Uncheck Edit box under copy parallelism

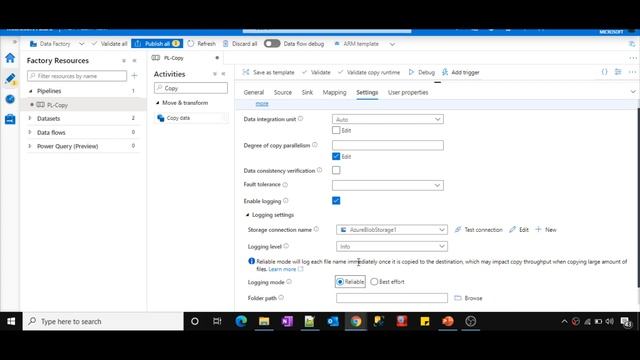(336, 156)
